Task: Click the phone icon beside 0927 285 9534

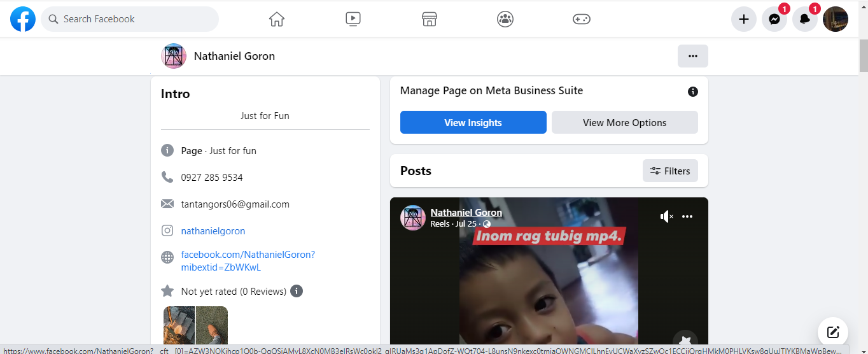Action: point(167,177)
